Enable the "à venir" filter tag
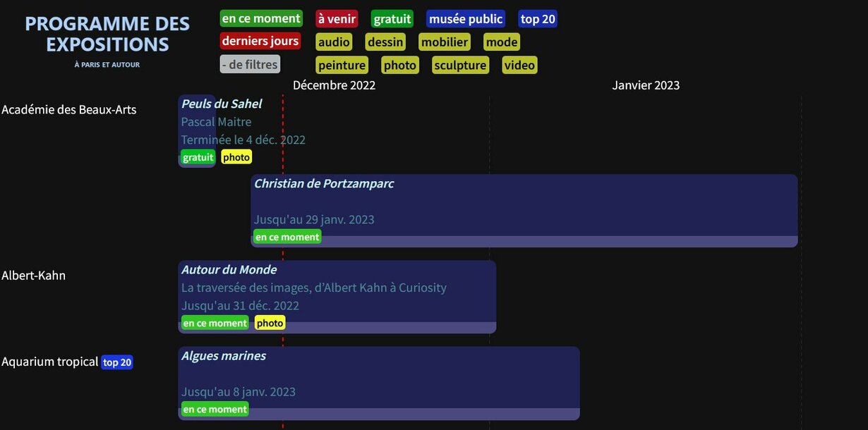 point(337,19)
